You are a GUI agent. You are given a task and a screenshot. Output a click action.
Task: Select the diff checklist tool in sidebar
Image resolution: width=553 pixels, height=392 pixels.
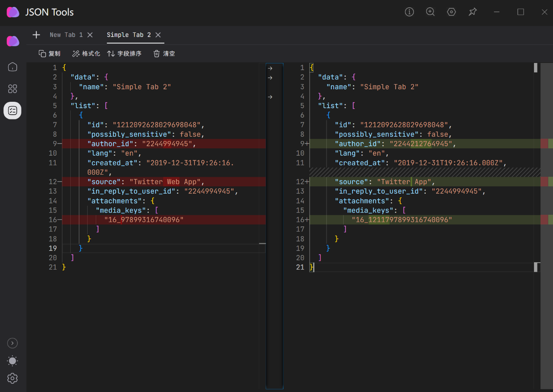pyautogui.click(x=13, y=111)
